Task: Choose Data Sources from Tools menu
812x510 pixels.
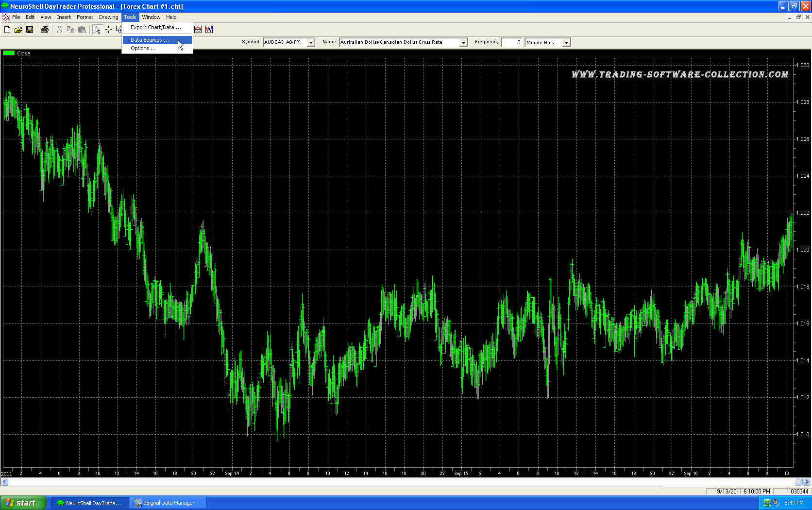Action: [x=150, y=40]
